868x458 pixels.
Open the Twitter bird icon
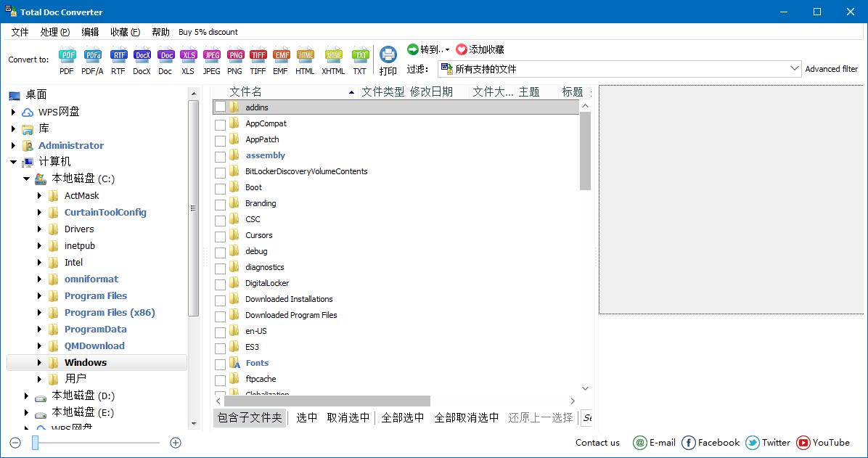753,443
